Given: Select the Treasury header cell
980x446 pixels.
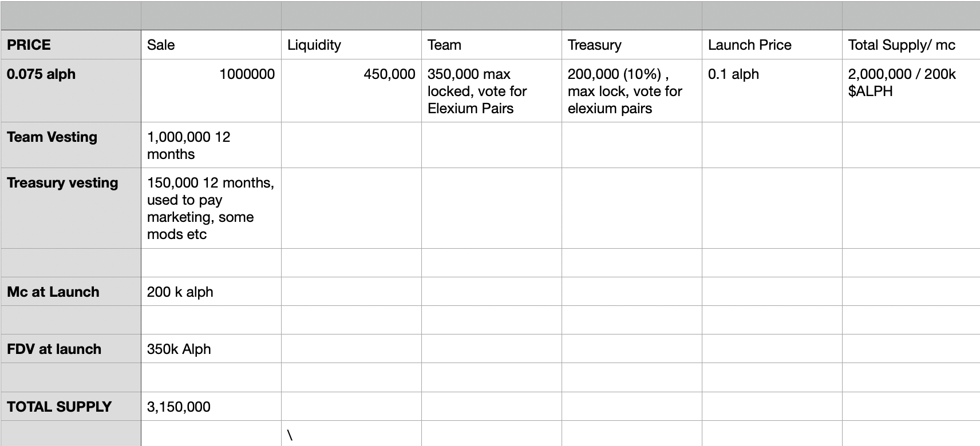Looking at the screenshot, I should tap(631, 45).
